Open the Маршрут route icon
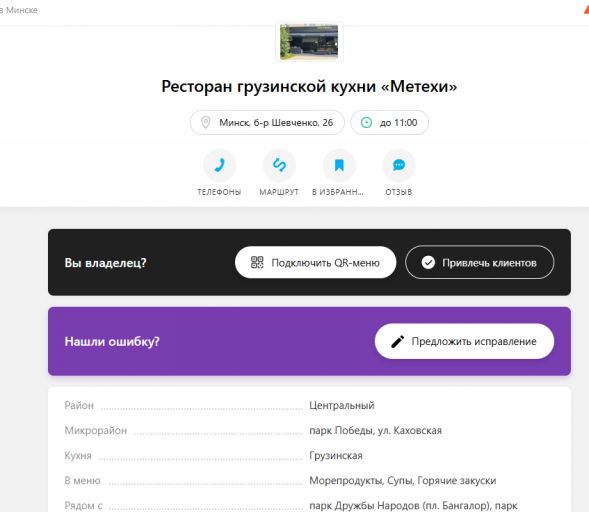 [x=279, y=165]
